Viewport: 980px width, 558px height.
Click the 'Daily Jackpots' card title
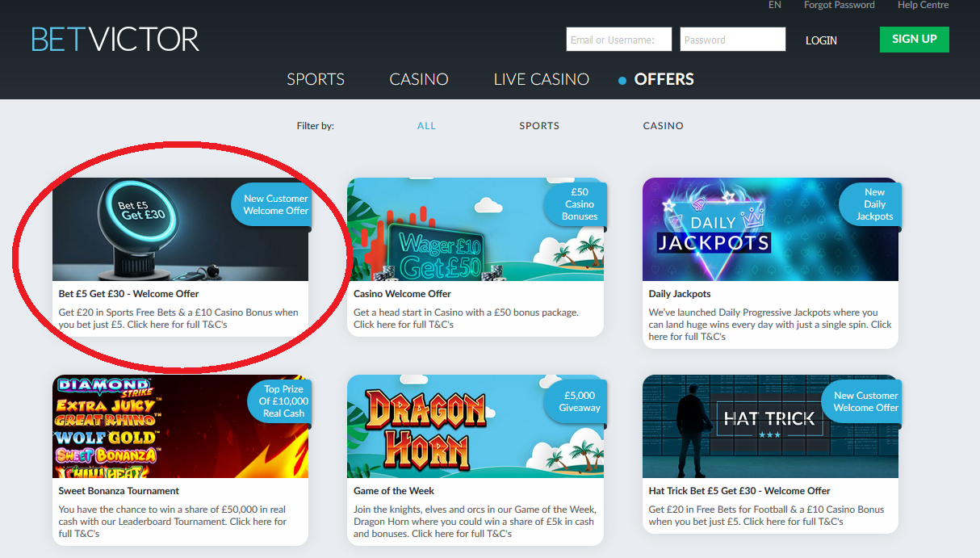tap(680, 294)
